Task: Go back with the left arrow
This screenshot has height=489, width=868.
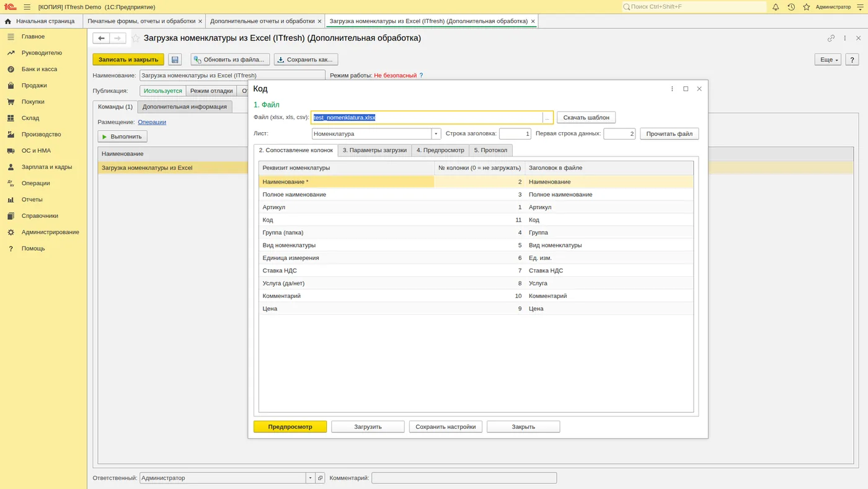Action: pos(102,38)
